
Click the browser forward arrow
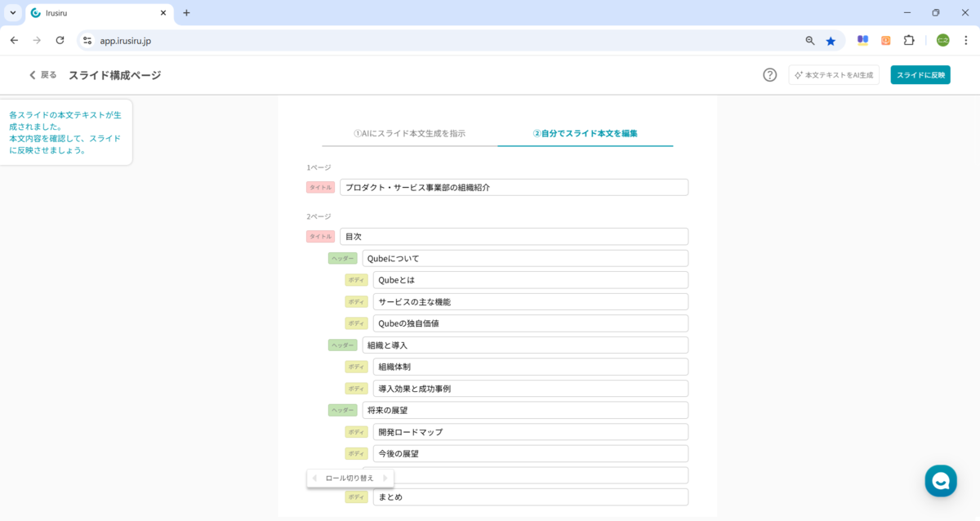pos(37,40)
